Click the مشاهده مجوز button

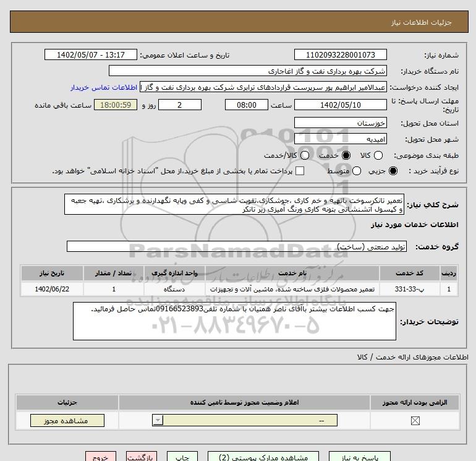click(x=67, y=421)
